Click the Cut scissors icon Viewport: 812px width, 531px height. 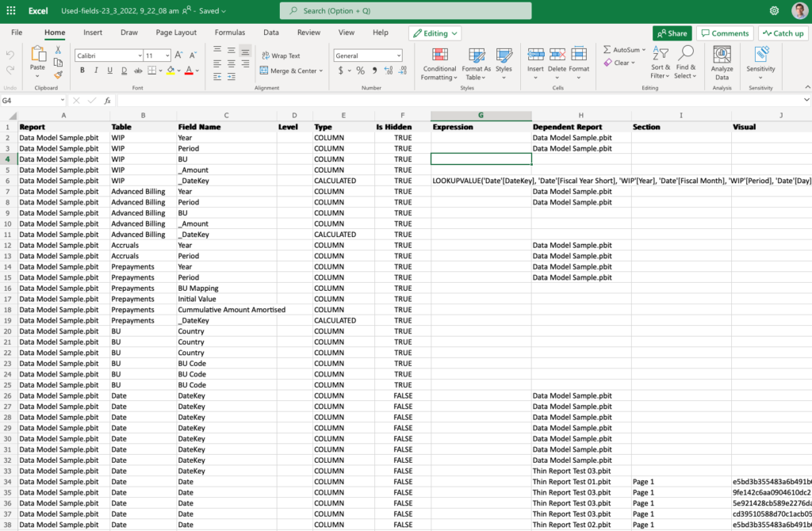(58, 50)
